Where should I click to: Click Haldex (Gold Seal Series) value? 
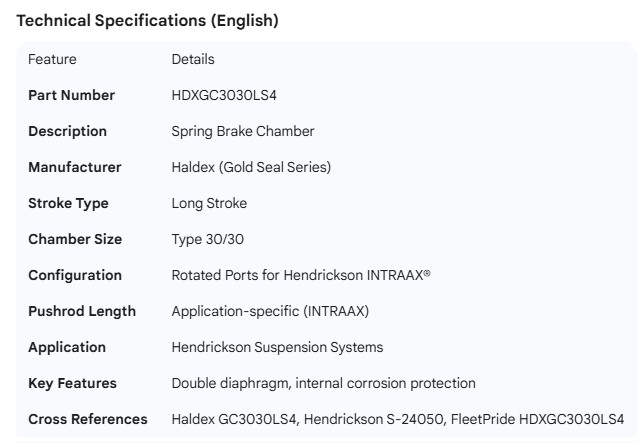click(251, 167)
